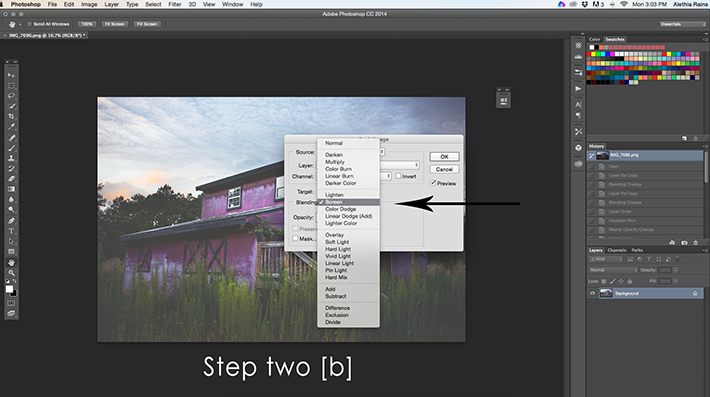This screenshot has width=710, height=397.
Task: Open the layer Fill slider arrow
Action: pos(676,281)
